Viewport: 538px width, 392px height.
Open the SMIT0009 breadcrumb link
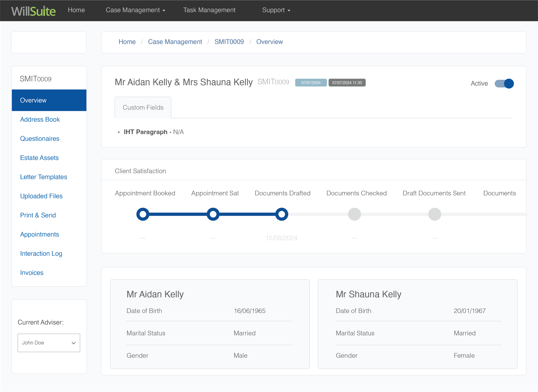[x=229, y=42]
